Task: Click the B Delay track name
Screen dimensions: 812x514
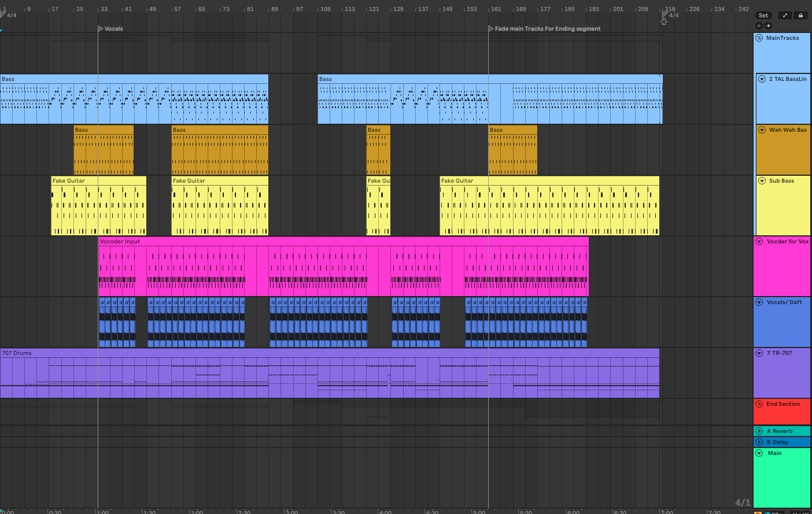Action: click(x=777, y=442)
